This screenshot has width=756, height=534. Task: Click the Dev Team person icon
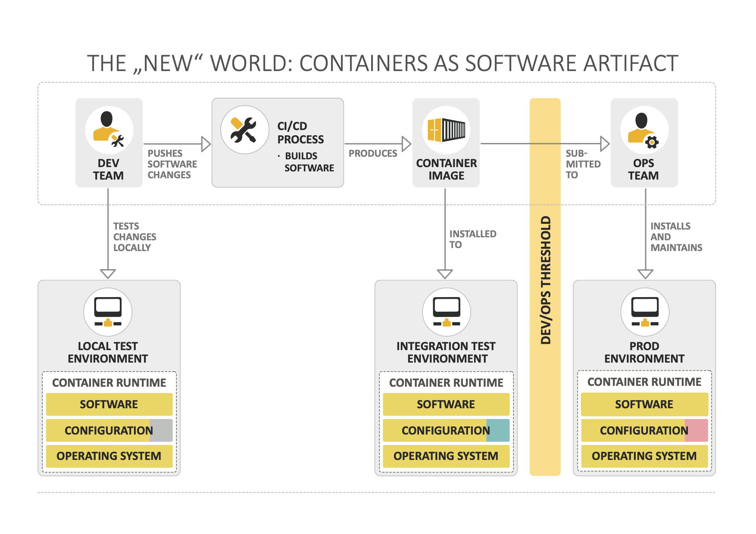(x=109, y=130)
